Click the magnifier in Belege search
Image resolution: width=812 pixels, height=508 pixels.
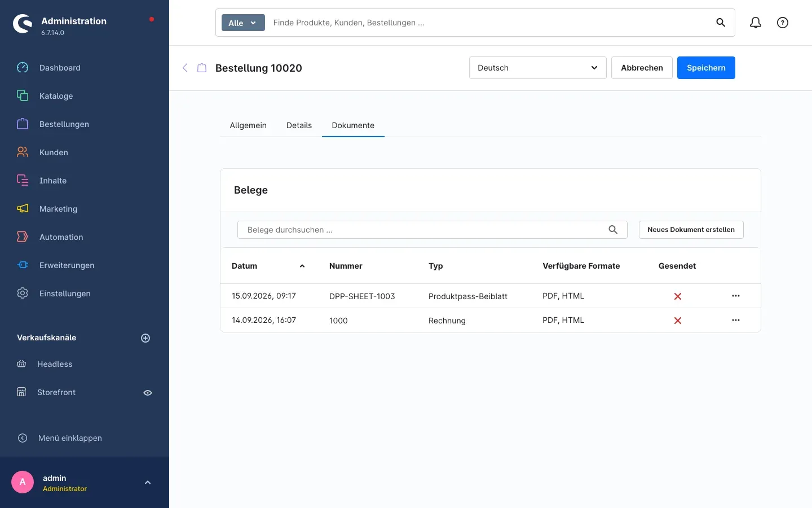point(613,230)
